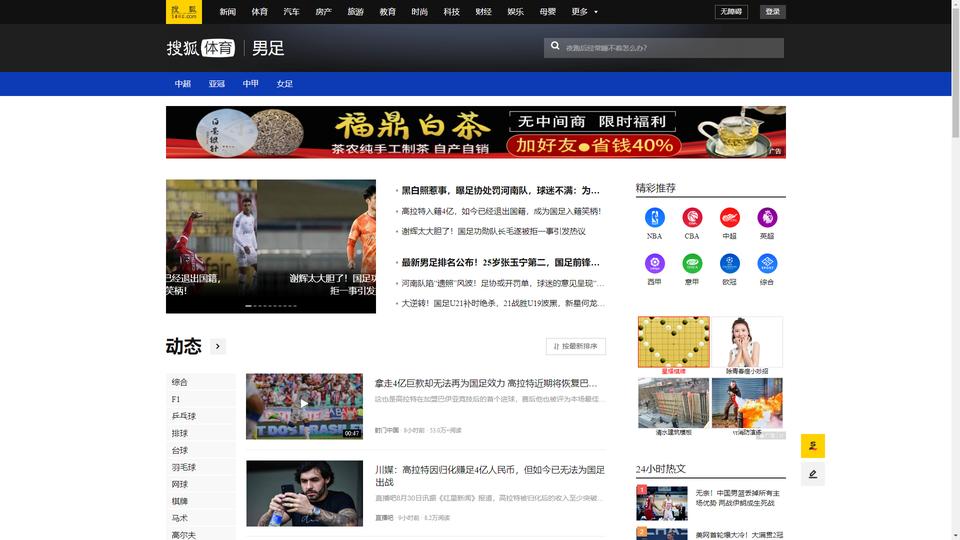Open article 拿走4亿巨款却无法再为国足效力
This screenshot has height=540, width=960.
[486, 383]
